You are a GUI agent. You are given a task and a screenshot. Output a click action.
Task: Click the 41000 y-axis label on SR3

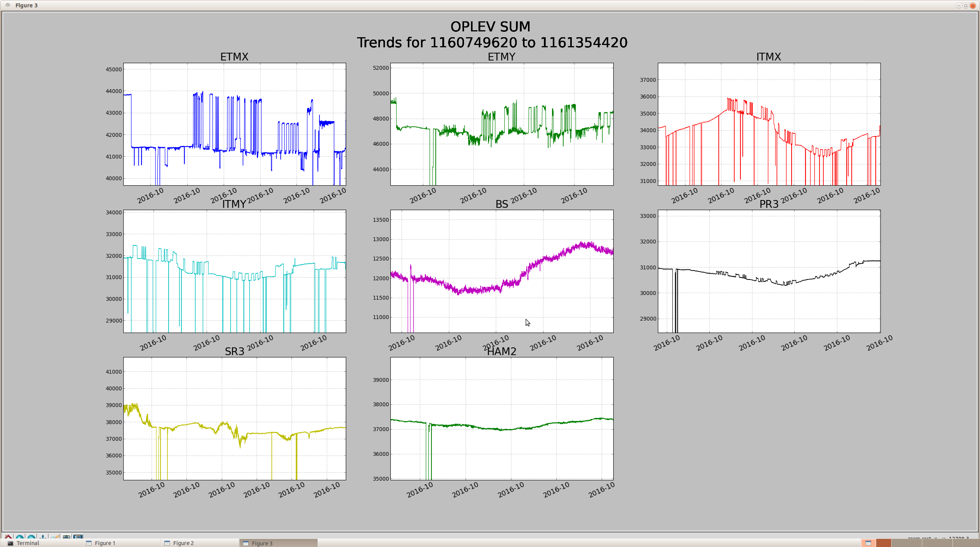tap(114, 372)
